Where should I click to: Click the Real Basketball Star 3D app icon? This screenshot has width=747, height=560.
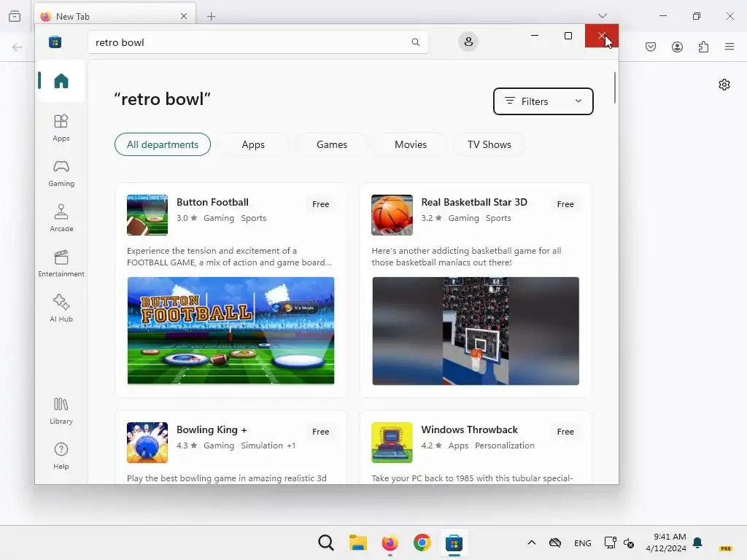[x=392, y=215]
